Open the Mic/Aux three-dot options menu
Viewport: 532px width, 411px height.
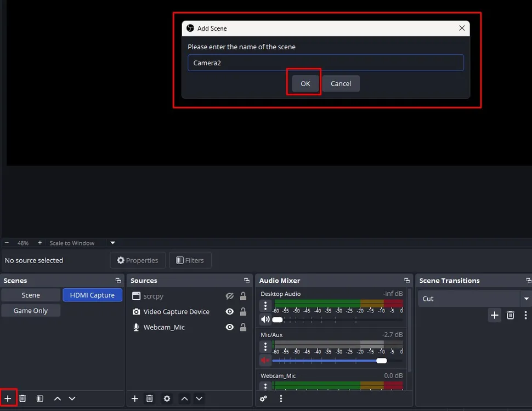coord(265,346)
